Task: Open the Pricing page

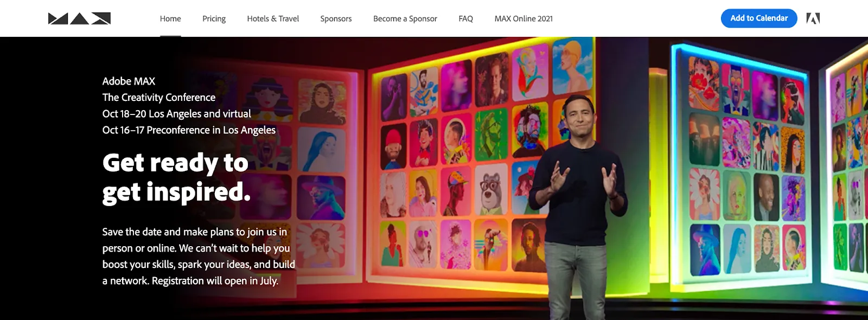Action: click(x=214, y=18)
